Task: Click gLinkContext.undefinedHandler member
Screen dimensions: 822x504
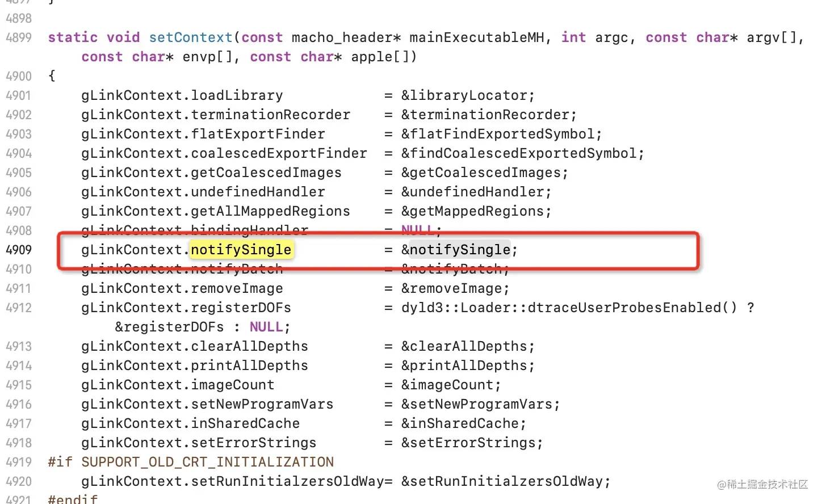Action: [203, 192]
